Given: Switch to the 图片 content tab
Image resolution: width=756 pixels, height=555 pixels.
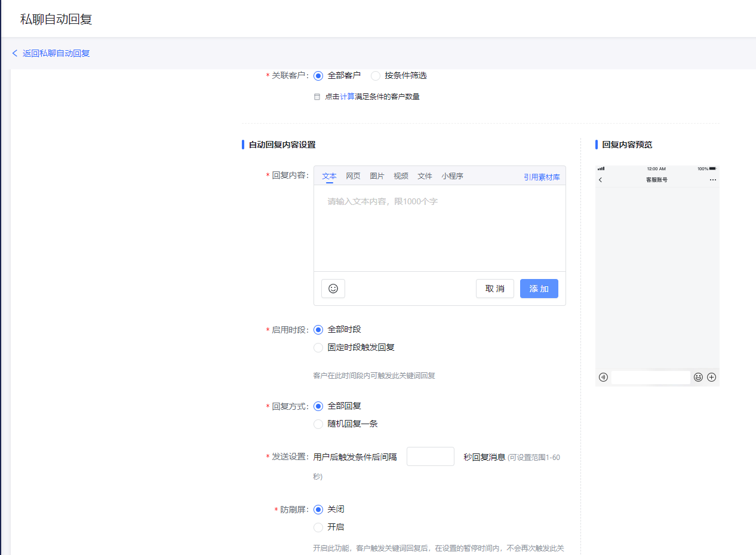Looking at the screenshot, I should tap(377, 176).
